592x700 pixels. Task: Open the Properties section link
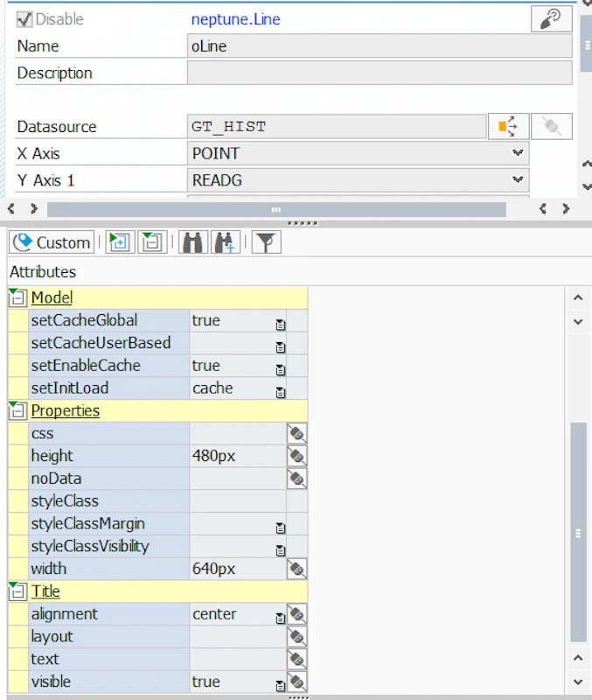(x=65, y=410)
